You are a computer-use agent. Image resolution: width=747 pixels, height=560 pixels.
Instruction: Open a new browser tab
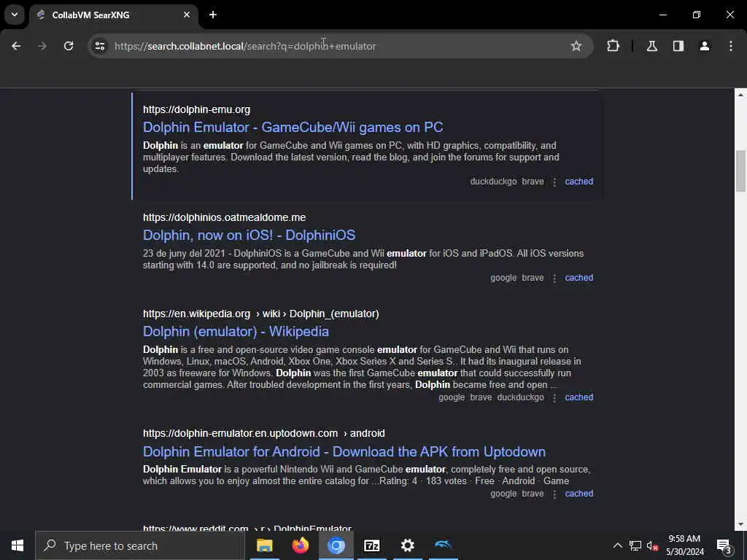[x=213, y=15]
